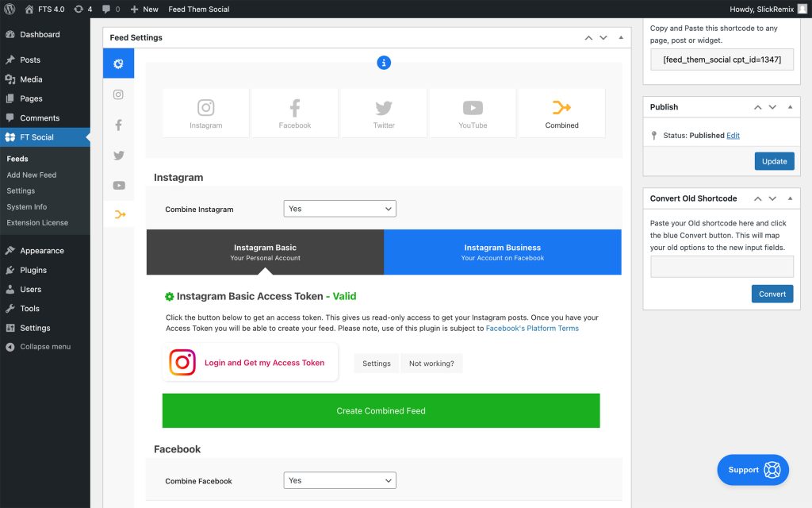Choose the Facebook feed type card
Image resolution: width=812 pixels, height=508 pixels.
click(295, 113)
